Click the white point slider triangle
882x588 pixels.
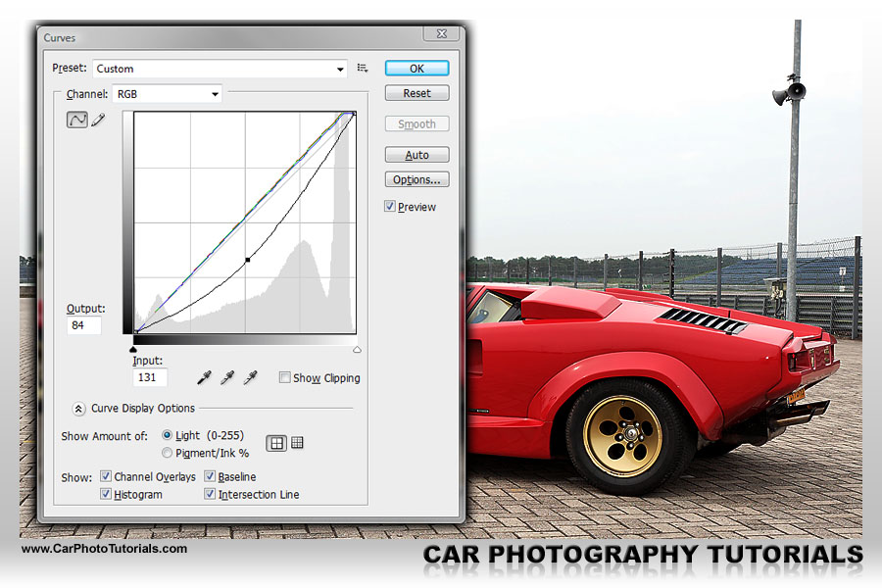[x=357, y=350]
